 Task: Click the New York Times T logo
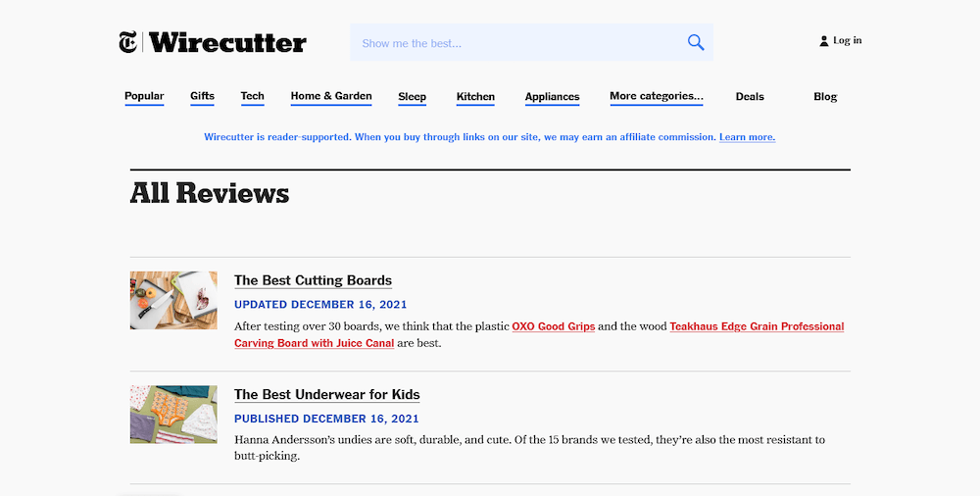(127, 42)
